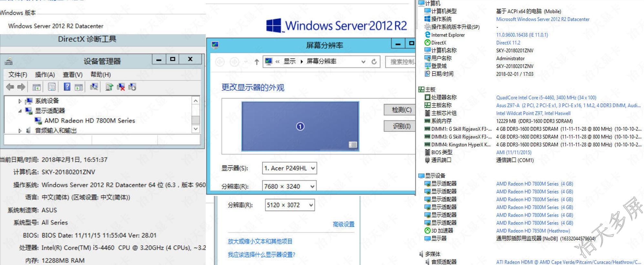Collapse the 显示适配器 tree node
644x265 pixels.
20,111
